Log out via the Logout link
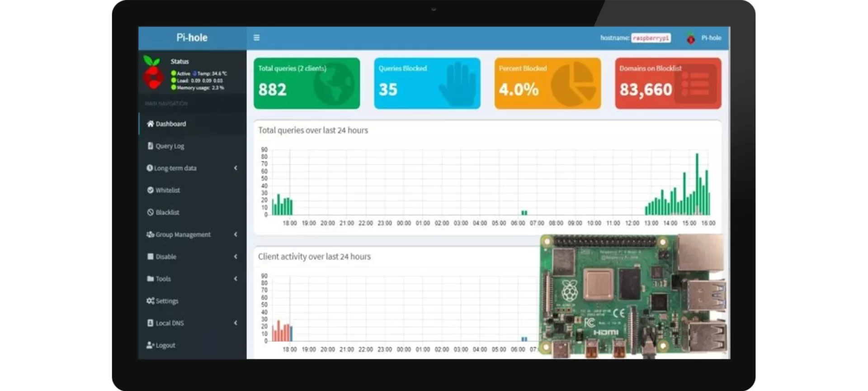868x391 pixels. click(193, 345)
